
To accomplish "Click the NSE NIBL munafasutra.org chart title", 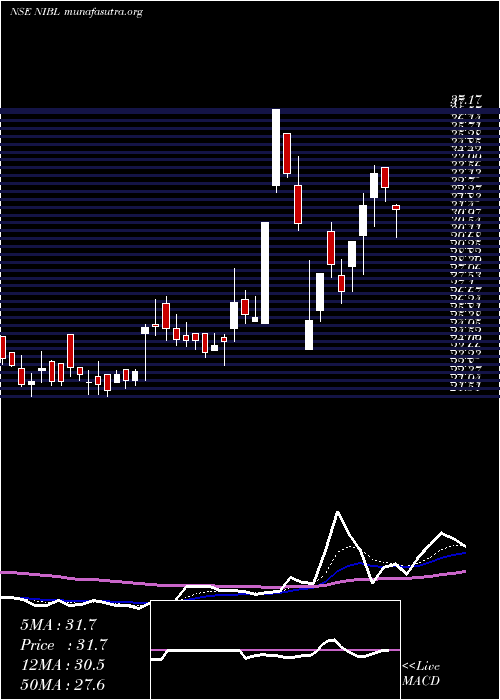I will 76,12.
